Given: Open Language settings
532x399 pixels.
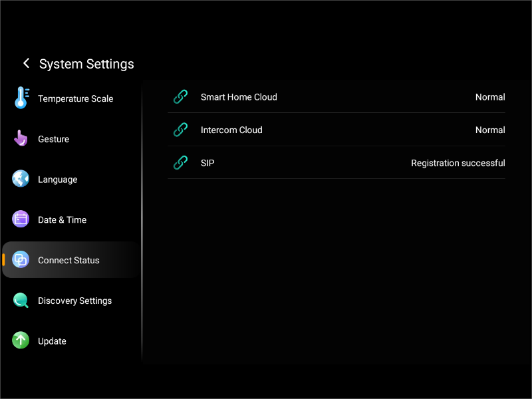Looking at the screenshot, I should [x=56, y=179].
